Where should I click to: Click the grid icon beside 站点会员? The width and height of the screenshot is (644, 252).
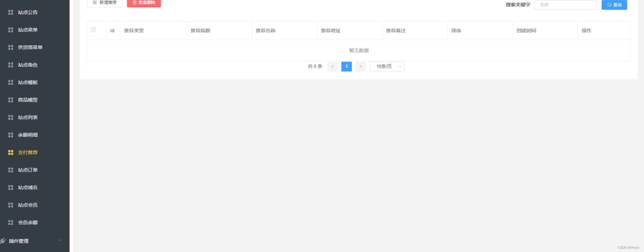pos(11,205)
